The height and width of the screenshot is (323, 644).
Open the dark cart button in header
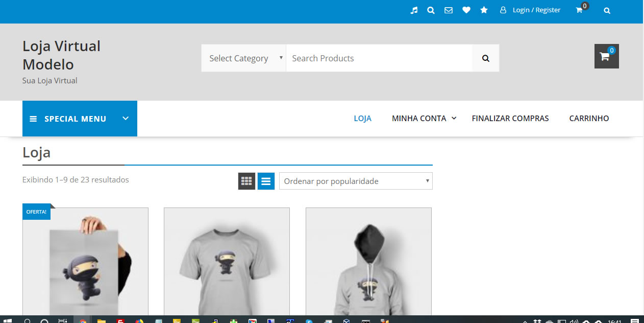point(607,56)
